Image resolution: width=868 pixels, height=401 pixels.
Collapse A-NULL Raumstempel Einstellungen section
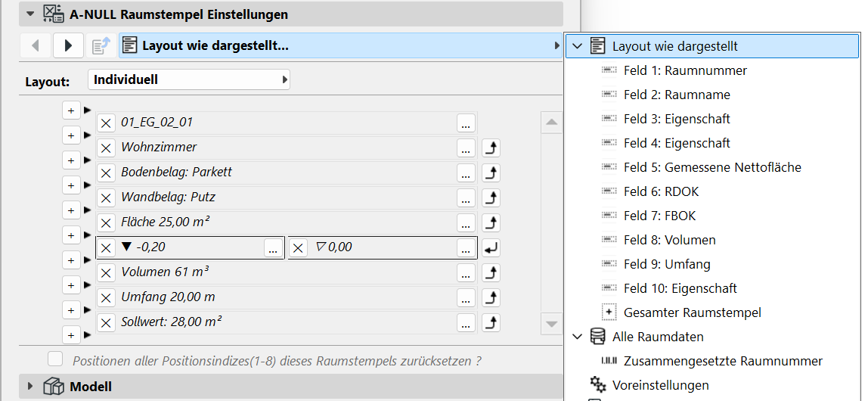[x=30, y=14]
